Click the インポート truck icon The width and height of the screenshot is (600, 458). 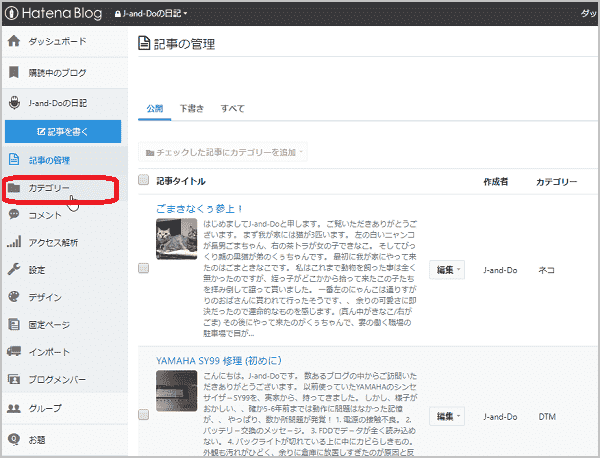pyautogui.click(x=14, y=351)
